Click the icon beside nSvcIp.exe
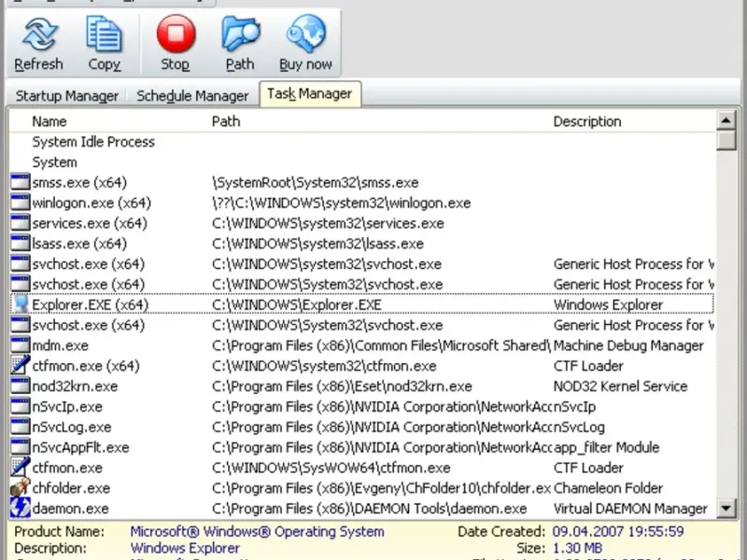This screenshot has width=747, height=560. point(20,407)
